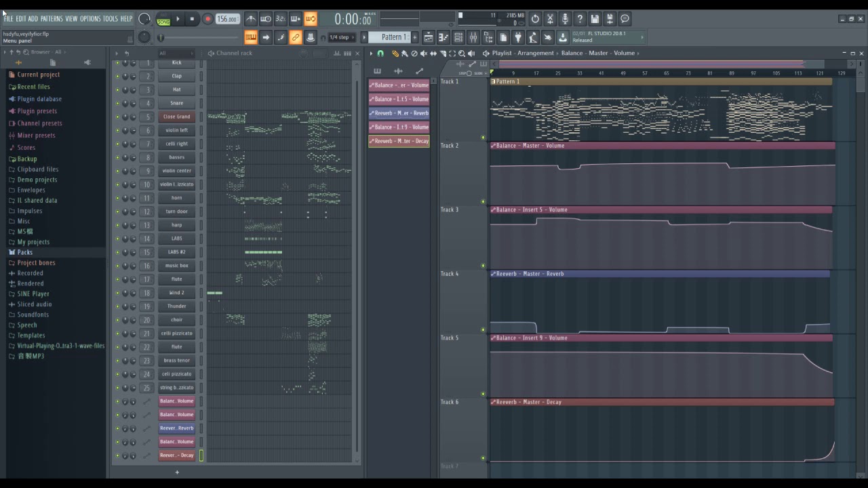Click the automation clip icon in picker panel

point(419,70)
